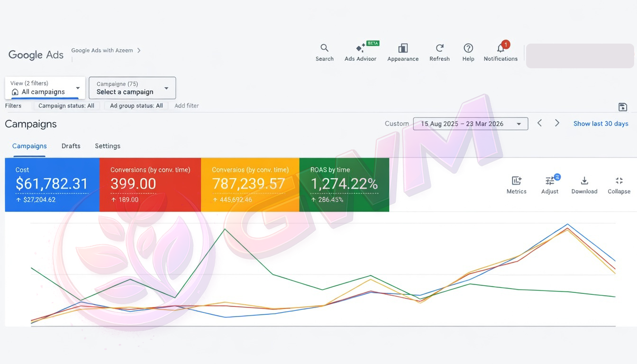637x364 pixels.
Task: Go to the previous date range arrow
Action: coord(539,123)
